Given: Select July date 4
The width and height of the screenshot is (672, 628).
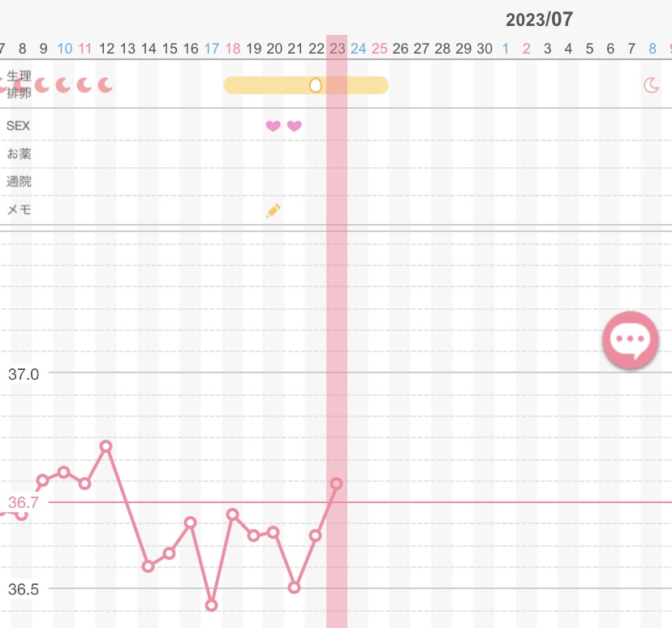Looking at the screenshot, I should 568,49.
